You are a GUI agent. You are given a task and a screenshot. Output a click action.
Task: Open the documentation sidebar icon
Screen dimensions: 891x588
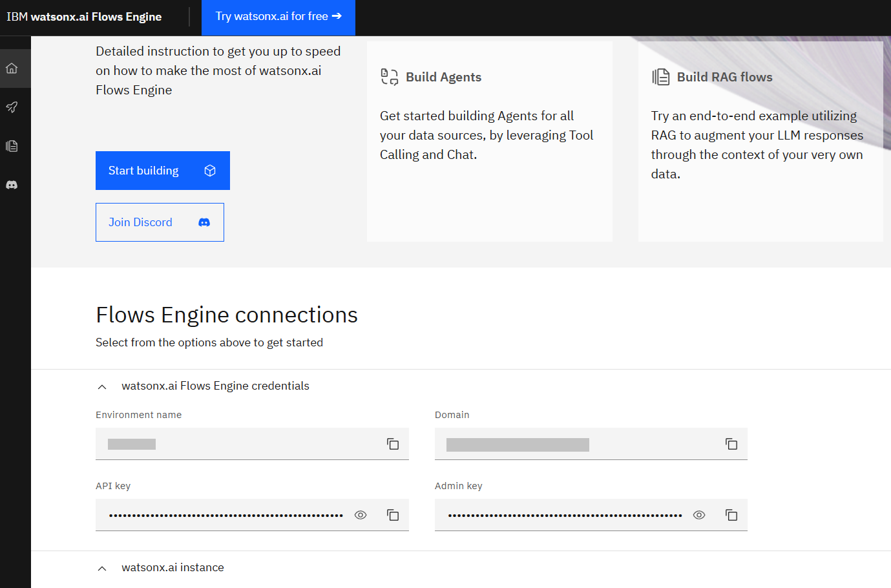12,146
